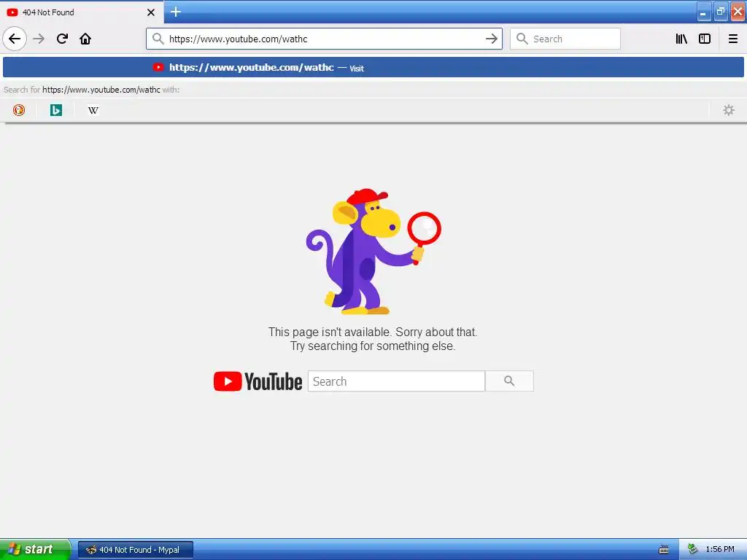
Task: Open the home page with house icon
Action: [x=85, y=39]
